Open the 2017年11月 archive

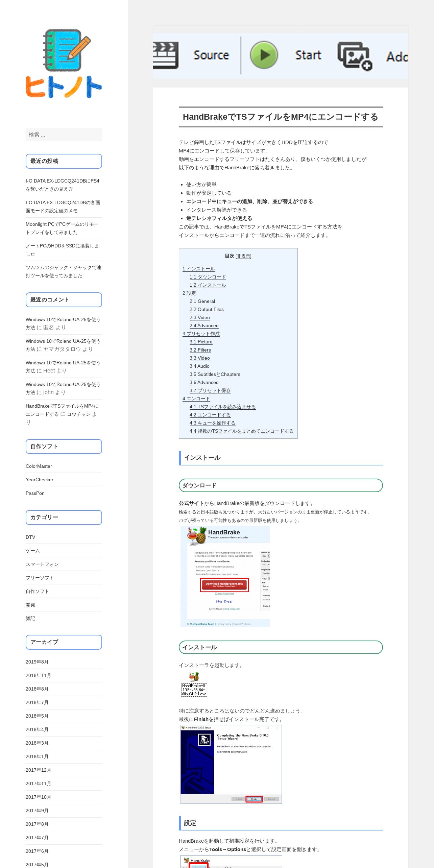click(38, 783)
